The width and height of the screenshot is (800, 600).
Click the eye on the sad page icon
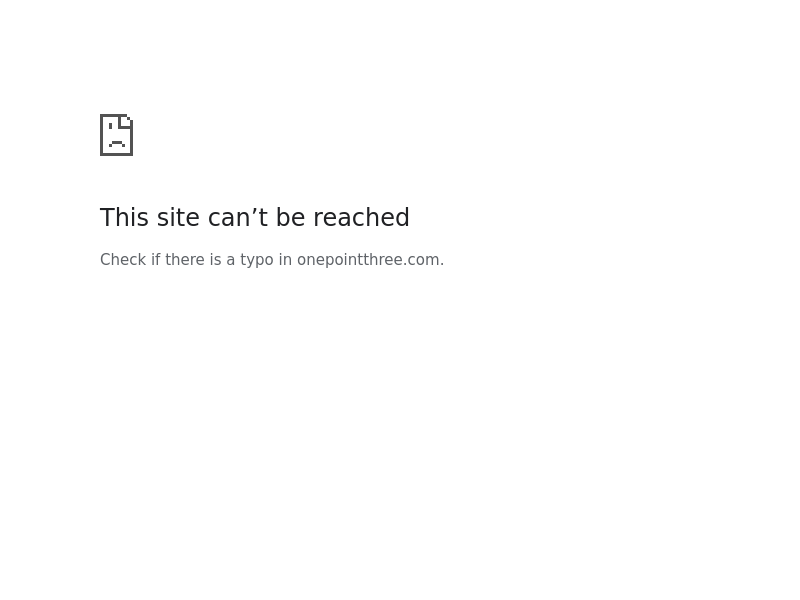pos(111,126)
